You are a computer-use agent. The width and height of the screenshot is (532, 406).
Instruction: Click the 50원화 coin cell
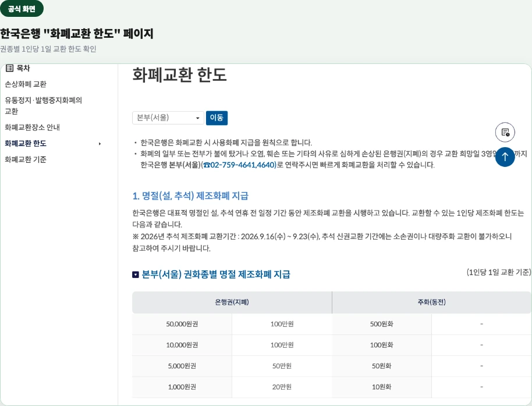pyautogui.click(x=382, y=366)
